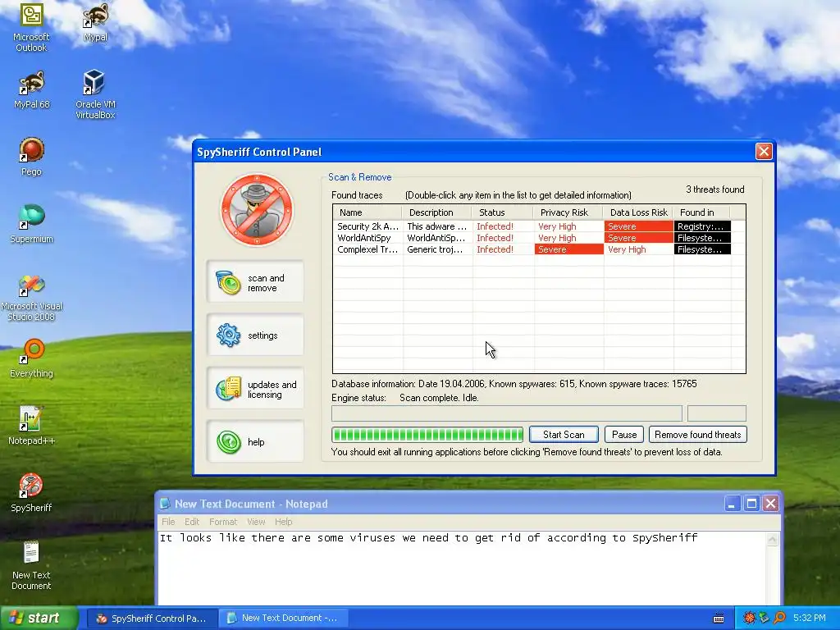Click the taskbar clock showing 5:32 PM
The height and width of the screenshot is (630, 840).
(810, 619)
